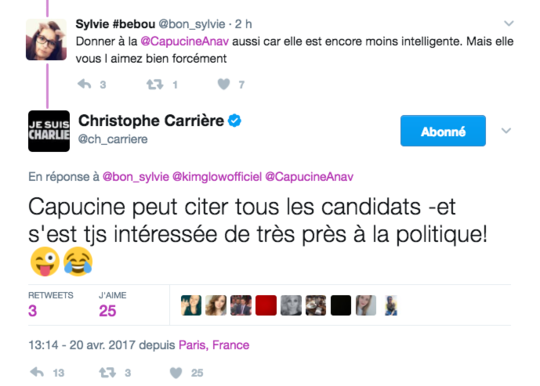This screenshot has width=540, height=386.
Task: Retweet Sylvie #bebou's tweet
Action: coord(155,84)
